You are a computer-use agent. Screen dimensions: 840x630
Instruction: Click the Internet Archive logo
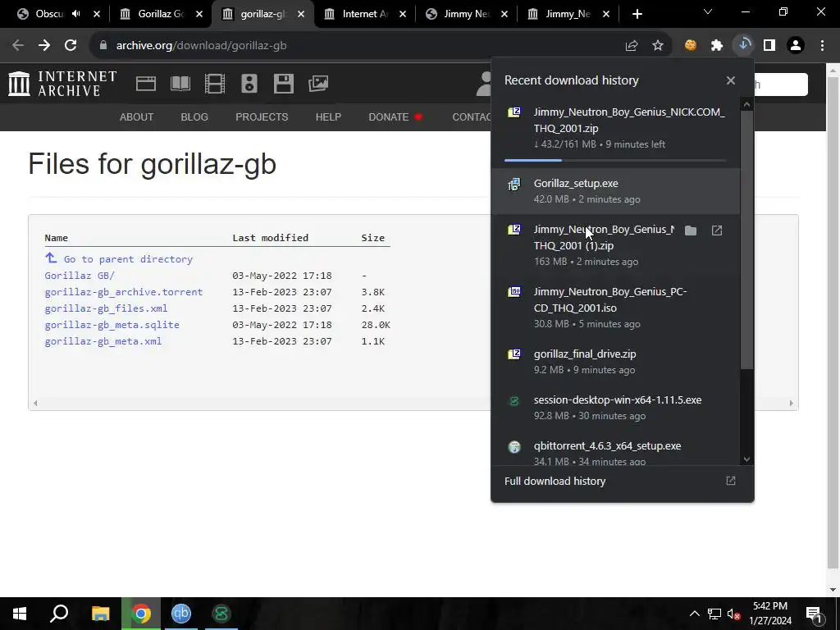62,84
